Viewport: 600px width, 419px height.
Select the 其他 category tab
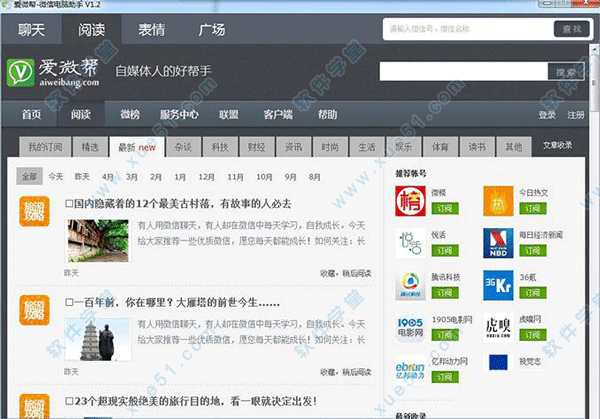click(x=514, y=147)
